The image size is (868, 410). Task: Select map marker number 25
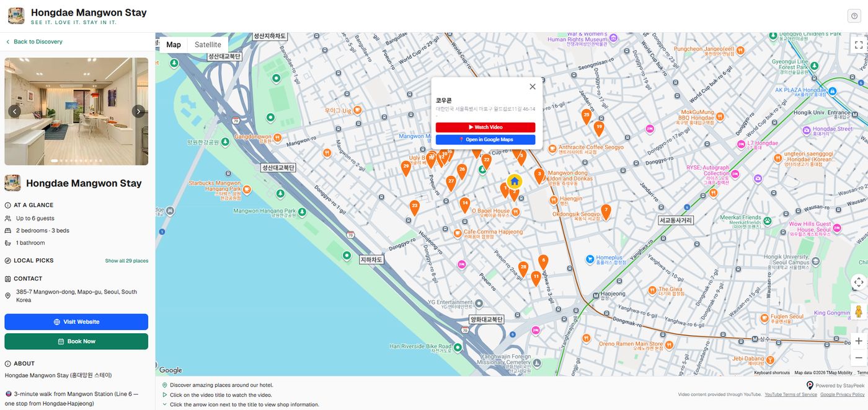point(586,116)
